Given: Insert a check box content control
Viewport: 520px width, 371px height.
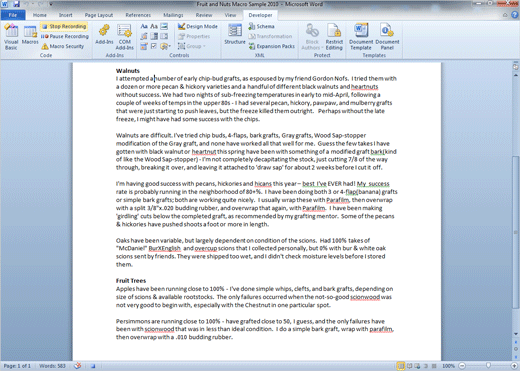Looking at the screenshot, I should tap(154, 46).
